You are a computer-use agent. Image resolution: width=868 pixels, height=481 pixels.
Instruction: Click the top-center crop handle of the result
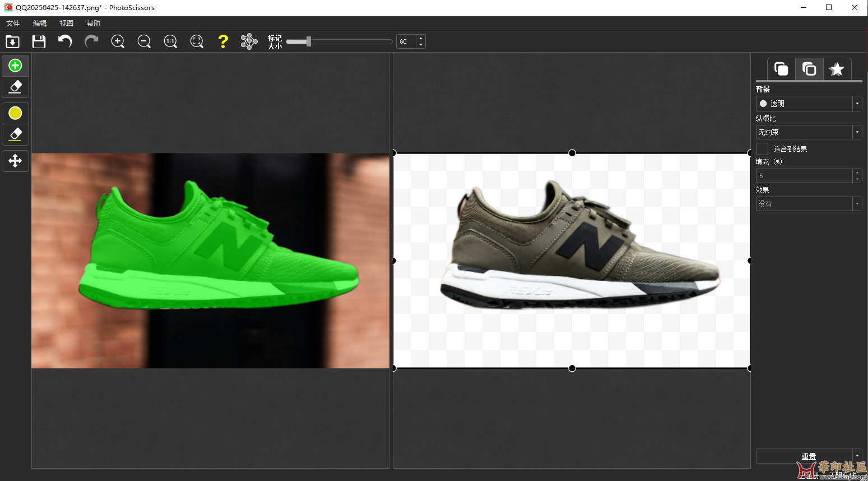[572, 153]
